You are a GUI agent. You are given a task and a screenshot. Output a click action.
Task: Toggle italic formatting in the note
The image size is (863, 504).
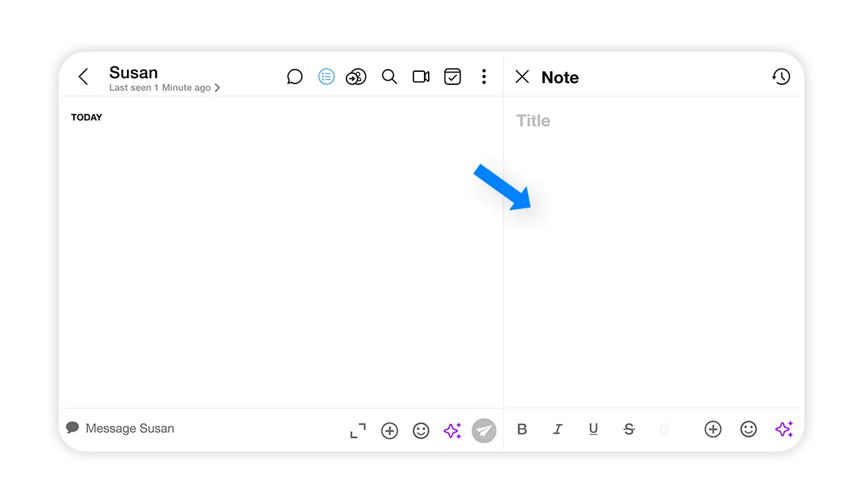(558, 429)
